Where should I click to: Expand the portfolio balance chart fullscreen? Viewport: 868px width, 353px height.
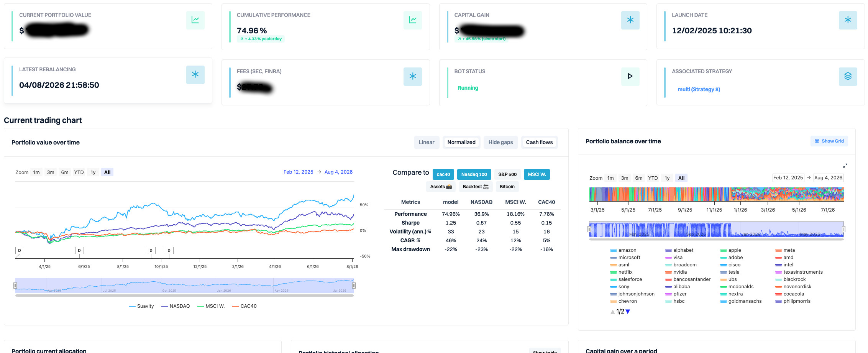coord(845,166)
